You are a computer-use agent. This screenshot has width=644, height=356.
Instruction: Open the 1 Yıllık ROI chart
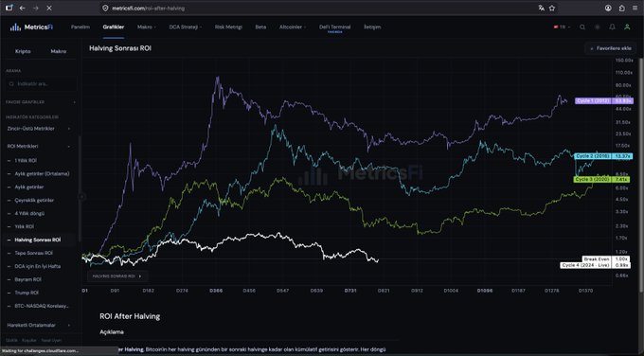click(26, 161)
